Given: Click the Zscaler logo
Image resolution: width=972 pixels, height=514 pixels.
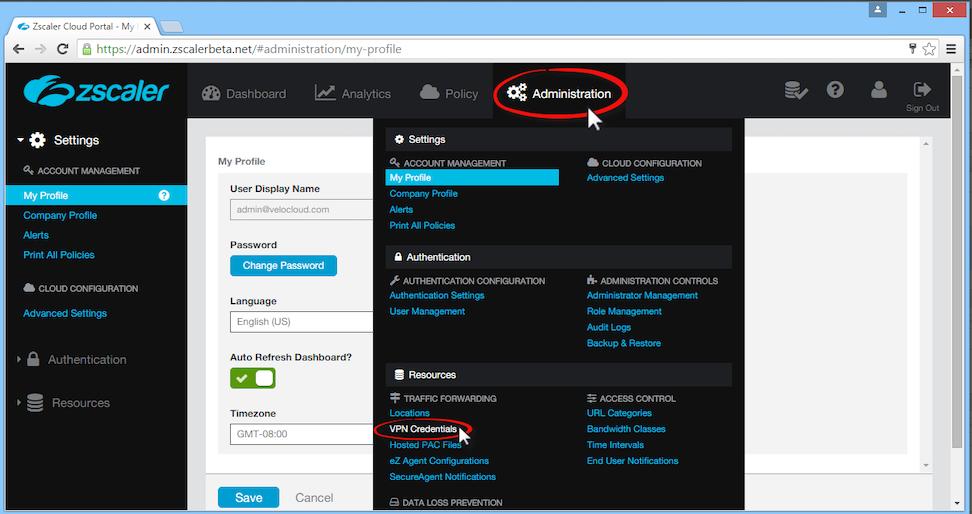Looking at the screenshot, I should pos(97,92).
